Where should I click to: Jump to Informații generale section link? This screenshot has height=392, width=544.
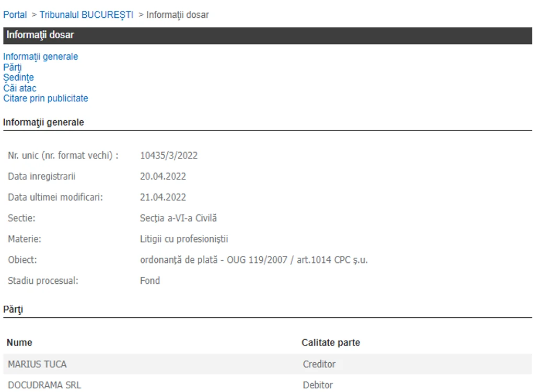coord(40,56)
